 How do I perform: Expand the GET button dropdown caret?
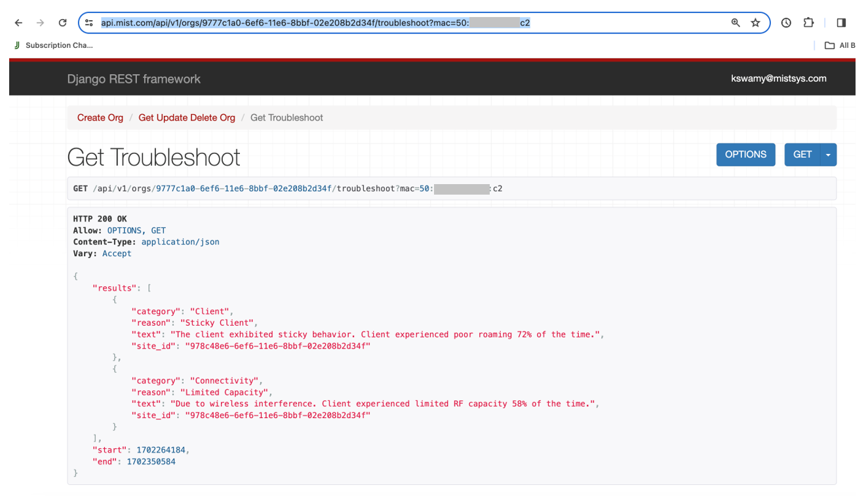click(x=828, y=155)
